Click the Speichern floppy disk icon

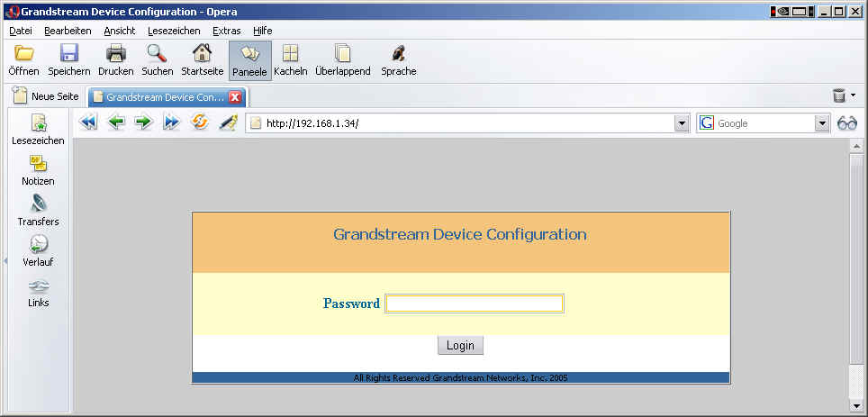click(69, 53)
